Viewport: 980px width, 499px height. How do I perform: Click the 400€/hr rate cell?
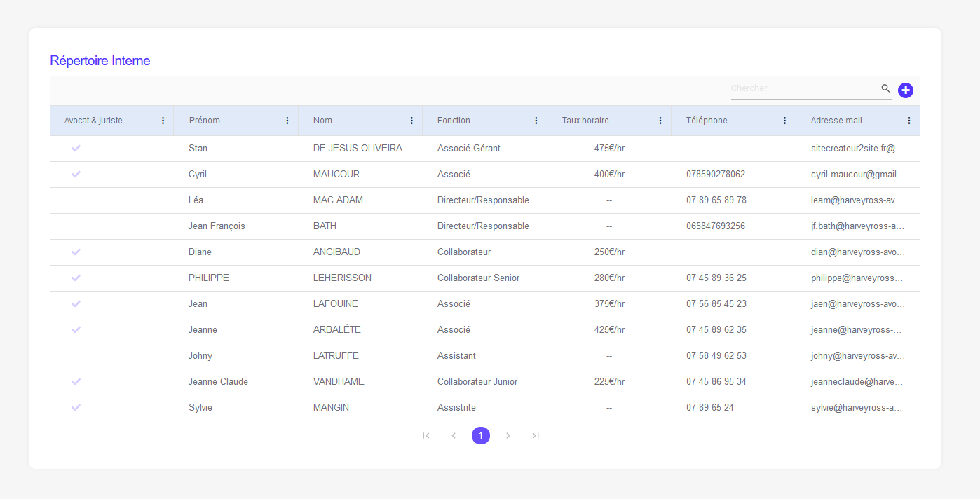tap(609, 175)
